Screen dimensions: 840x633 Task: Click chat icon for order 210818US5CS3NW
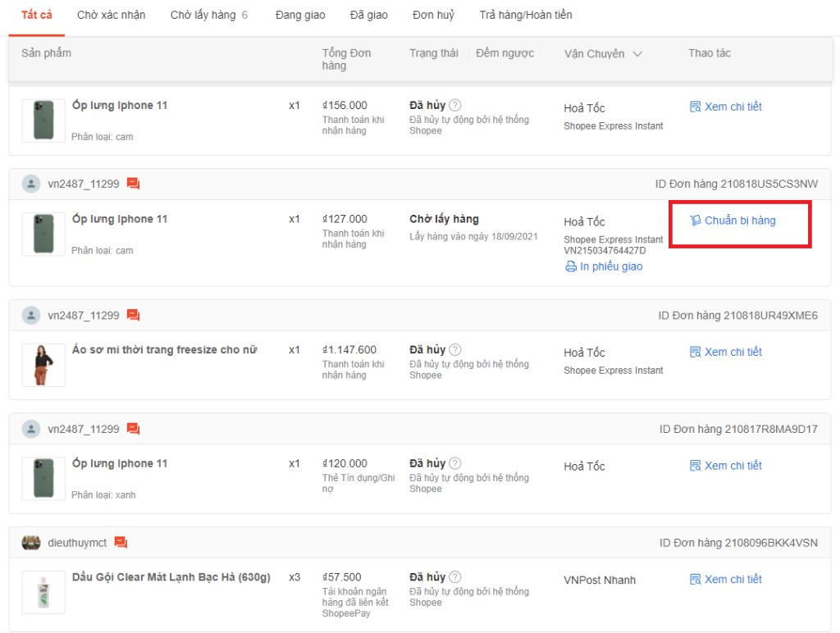(x=133, y=184)
